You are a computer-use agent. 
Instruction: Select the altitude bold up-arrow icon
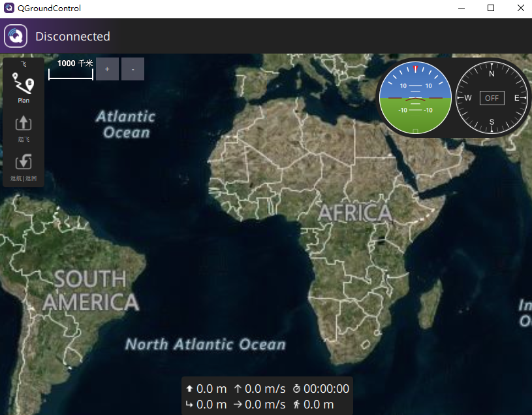coord(189,388)
